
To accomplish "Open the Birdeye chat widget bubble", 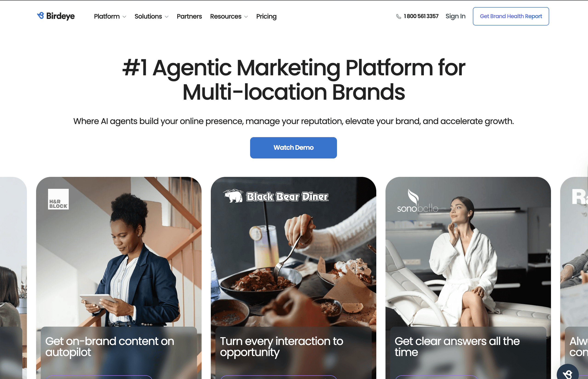I will [x=568, y=372].
